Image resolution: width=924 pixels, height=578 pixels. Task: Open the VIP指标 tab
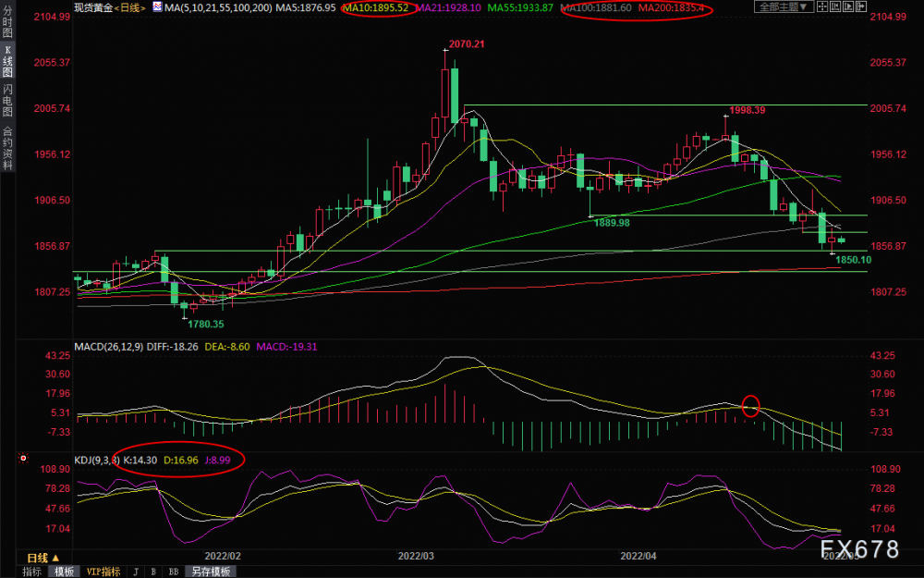(103, 572)
